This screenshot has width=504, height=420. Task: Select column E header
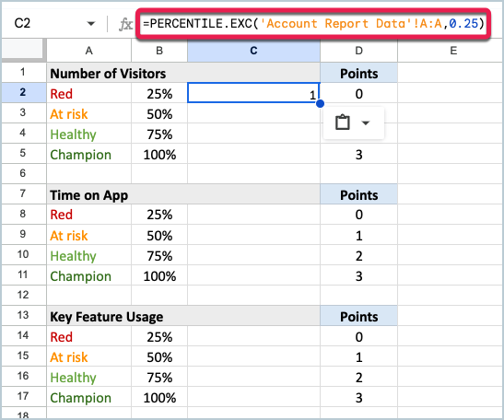click(x=451, y=51)
